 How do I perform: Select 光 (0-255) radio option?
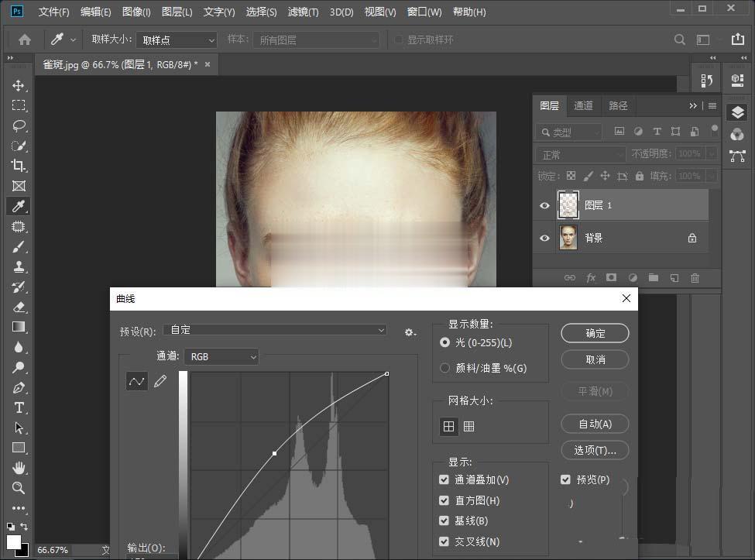[x=445, y=342]
